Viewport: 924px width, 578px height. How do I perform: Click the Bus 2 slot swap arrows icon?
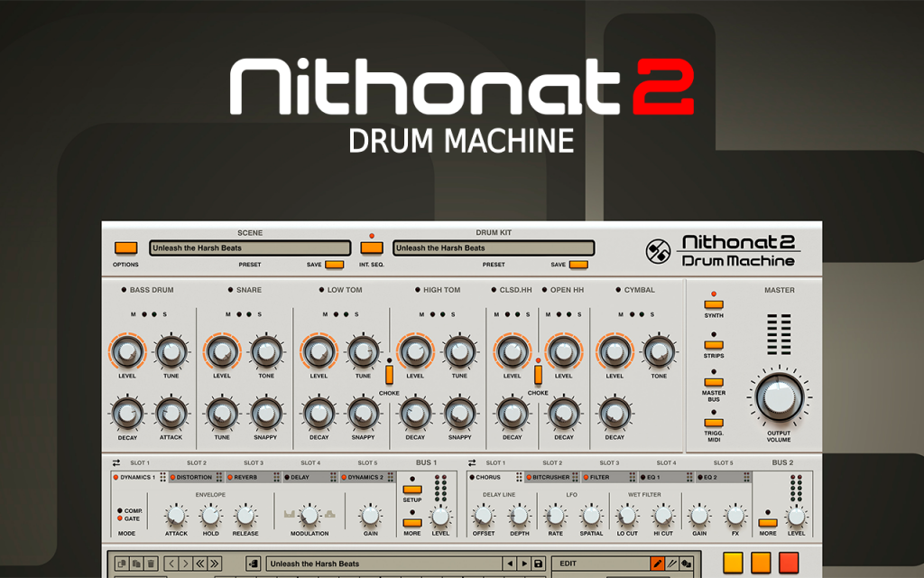click(x=471, y=463)
